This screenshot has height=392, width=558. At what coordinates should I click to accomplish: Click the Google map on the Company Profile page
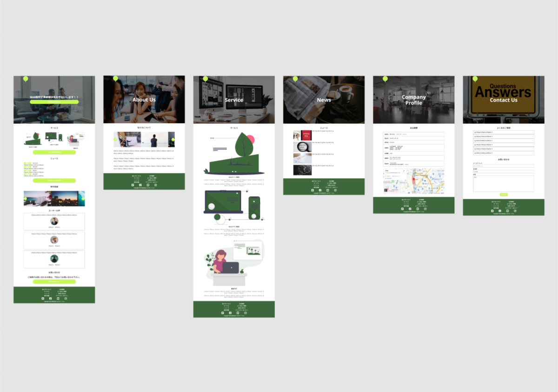(x=414, y=181)
